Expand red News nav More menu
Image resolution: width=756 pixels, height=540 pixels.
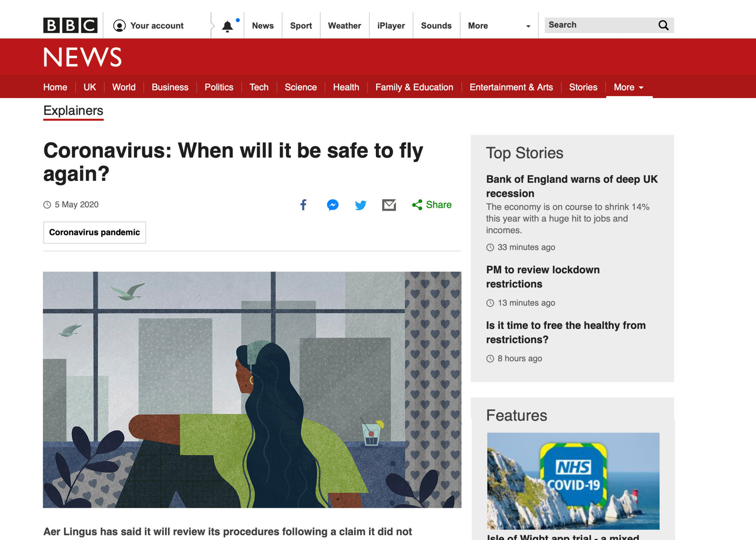(629, 87)
